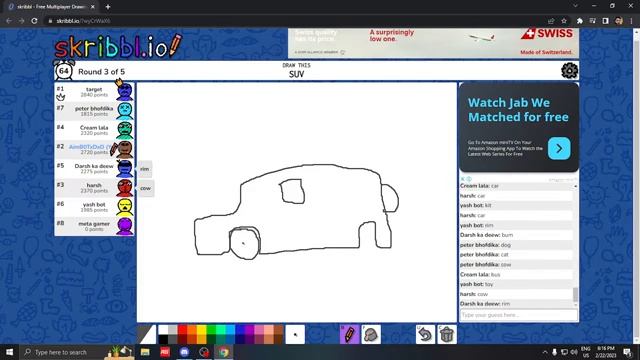Click the Amazon ad arrow button
The image size is (640, 360).
559,149
